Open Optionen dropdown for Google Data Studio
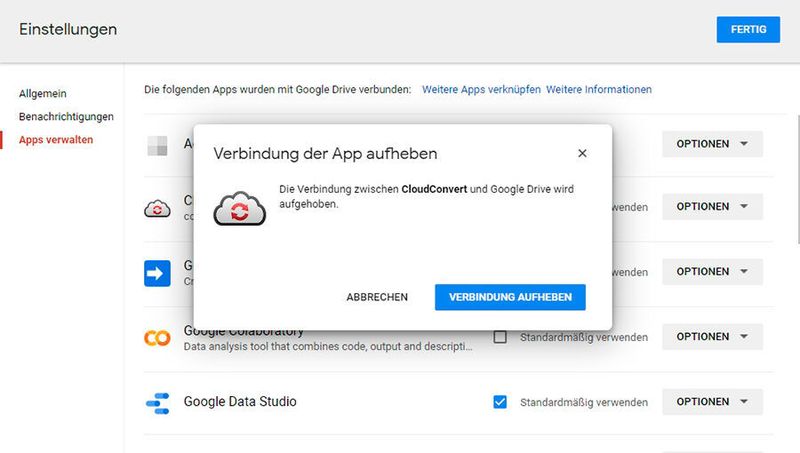This screenshot has width=800, height=453. 712,402
